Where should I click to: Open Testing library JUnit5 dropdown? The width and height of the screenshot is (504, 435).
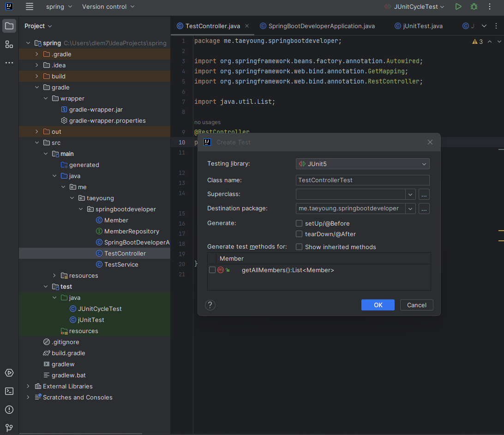tap(362, 164)
